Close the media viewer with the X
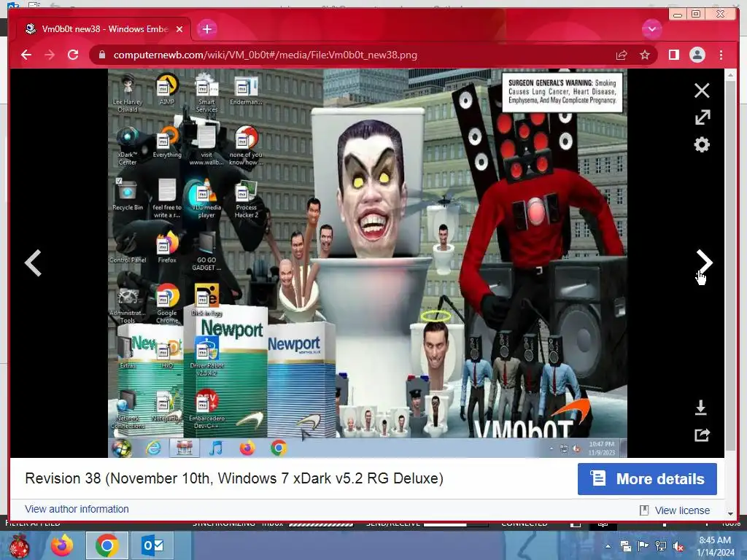Screen dimensions: 747x560 tap(702, 90)
